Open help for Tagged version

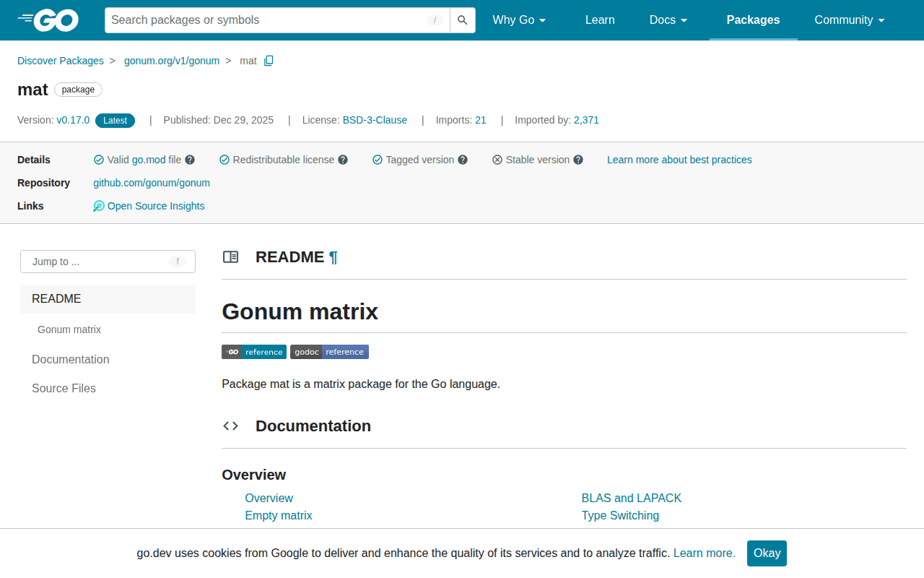click(x=463, y=160)
